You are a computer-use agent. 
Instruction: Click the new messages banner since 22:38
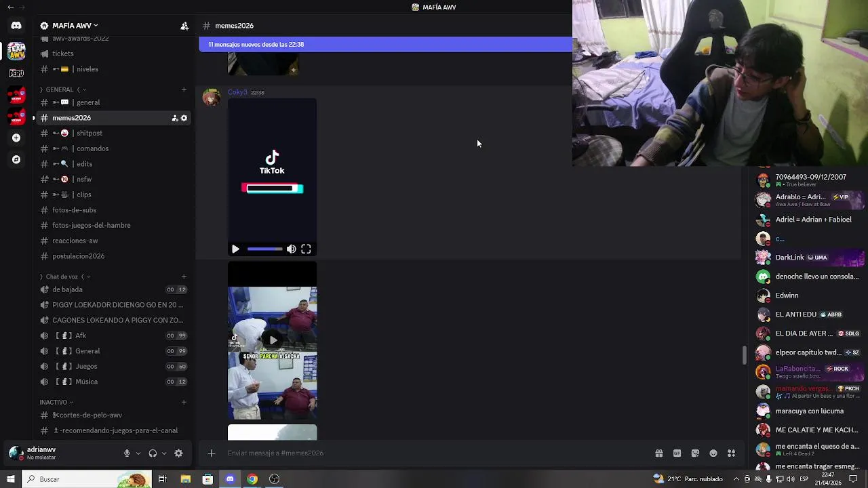pyautogui.click(x=385, y=44)
